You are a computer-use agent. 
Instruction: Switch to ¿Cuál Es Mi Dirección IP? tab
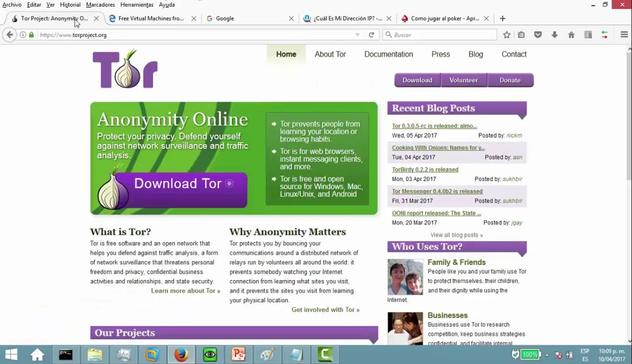coord(348,18)
